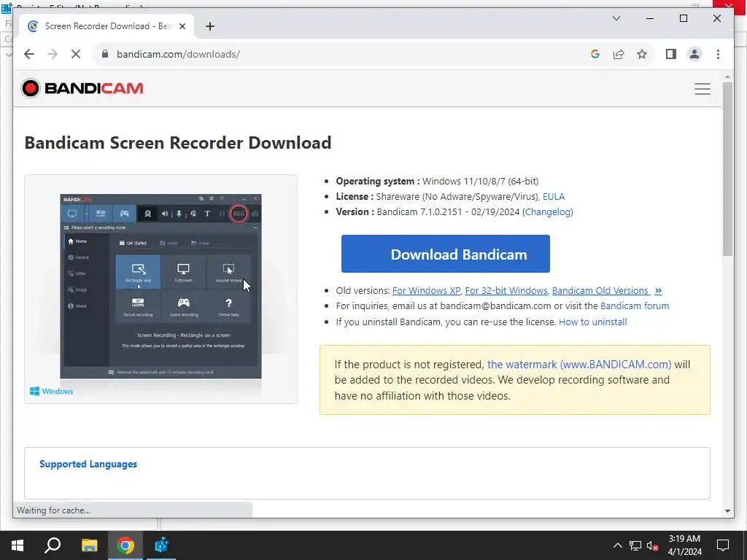This screenshot has width=747, height=560.
Task: Bookmark this page with the star icon
Action: (x=642, y=54)
